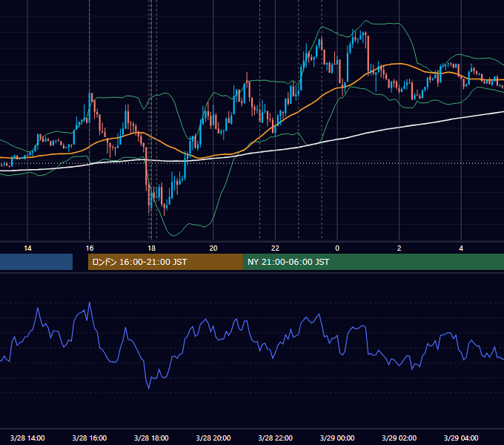This screenshot has height=445, width=504.
Task: Click the unlabeled blue session bar
Action: pyautogui.click(x=36, y=262)
